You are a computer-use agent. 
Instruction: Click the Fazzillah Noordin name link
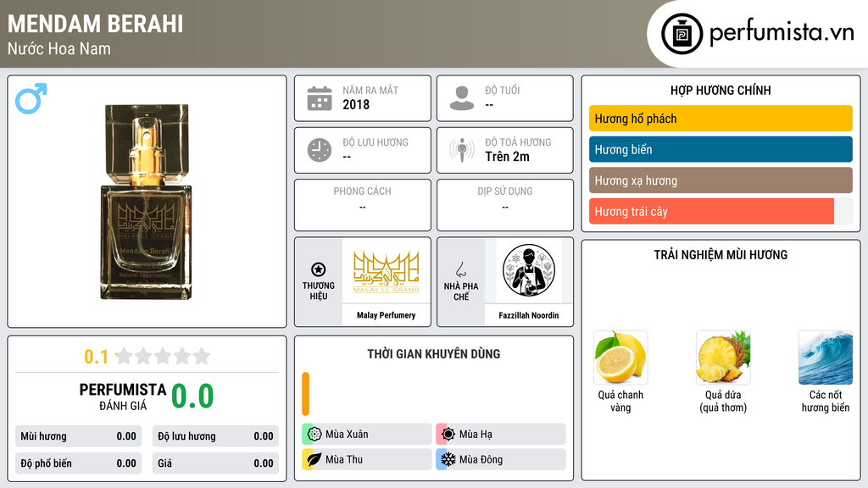pyautogui.click(x=529, y=315)
